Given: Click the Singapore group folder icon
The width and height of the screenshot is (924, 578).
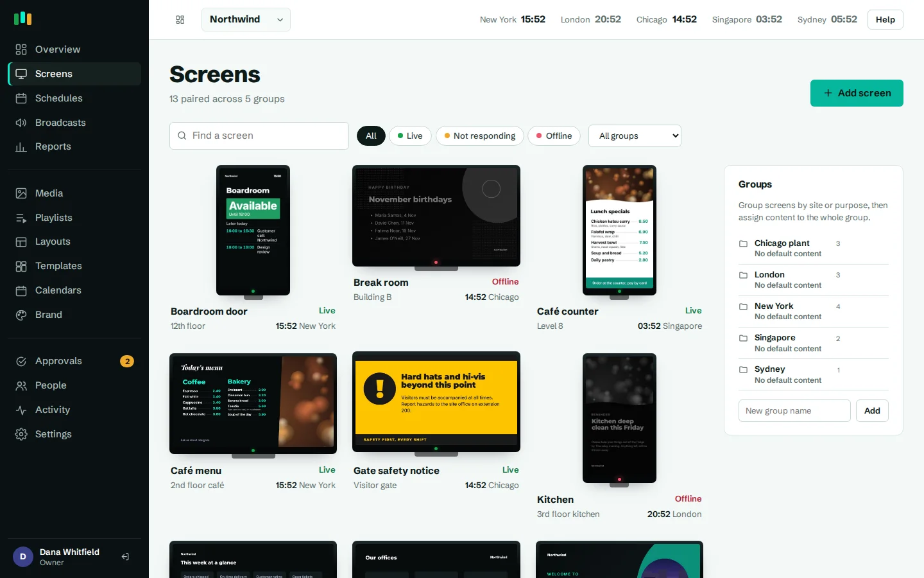Looking at the screenshot, I should (743, 338).
